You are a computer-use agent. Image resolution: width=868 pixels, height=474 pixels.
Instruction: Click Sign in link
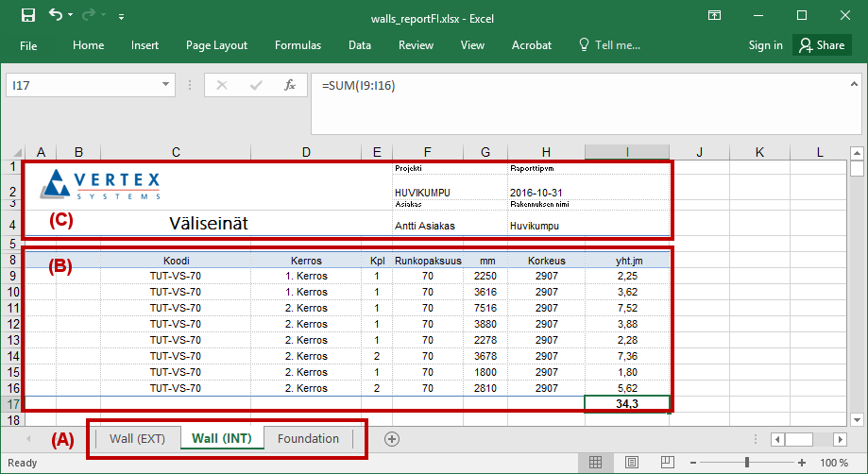coord(765,45)
